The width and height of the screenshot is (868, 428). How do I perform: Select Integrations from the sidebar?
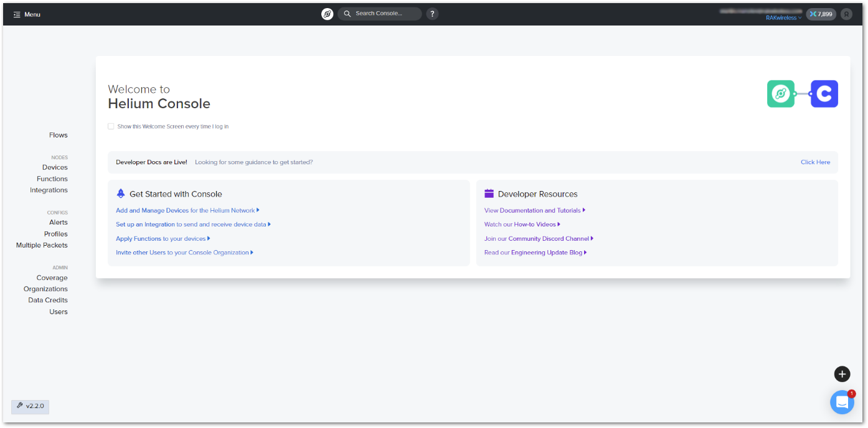point(49,190)
